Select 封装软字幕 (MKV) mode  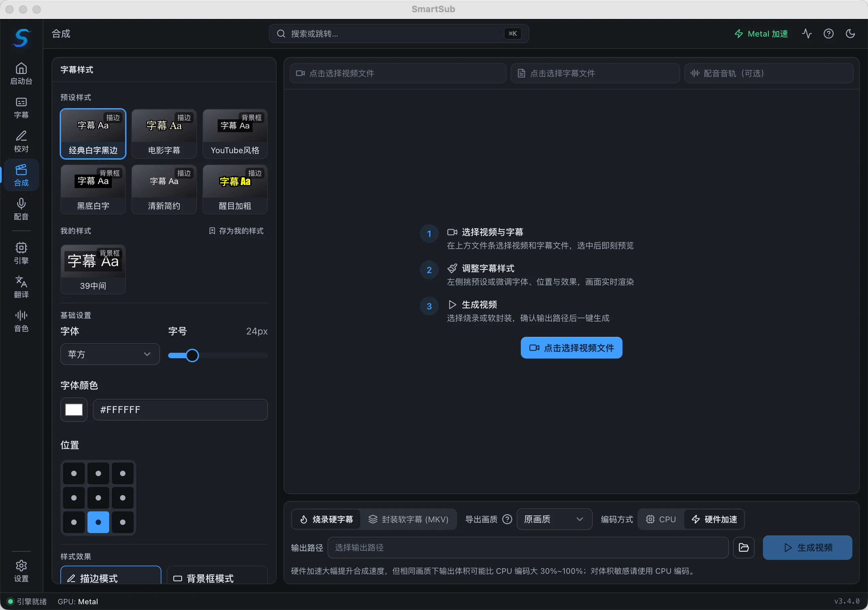pos(409,519)
